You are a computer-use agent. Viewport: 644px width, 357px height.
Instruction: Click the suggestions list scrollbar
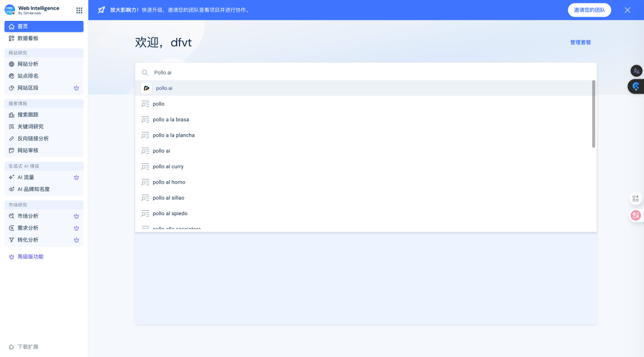[x=593, y=114]
